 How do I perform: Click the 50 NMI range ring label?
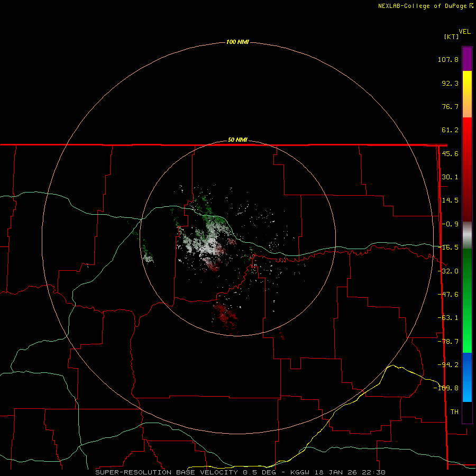(x=237, y=140)
